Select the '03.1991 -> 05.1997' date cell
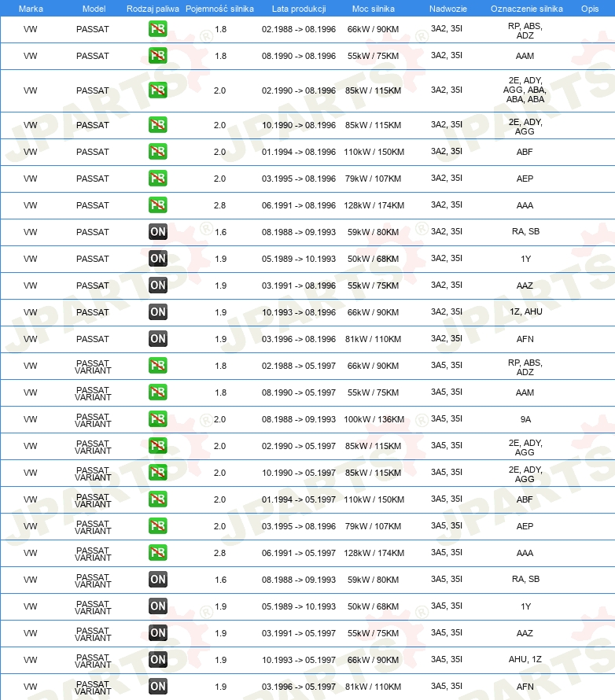 pyautogui.click(x=299, y=633)
